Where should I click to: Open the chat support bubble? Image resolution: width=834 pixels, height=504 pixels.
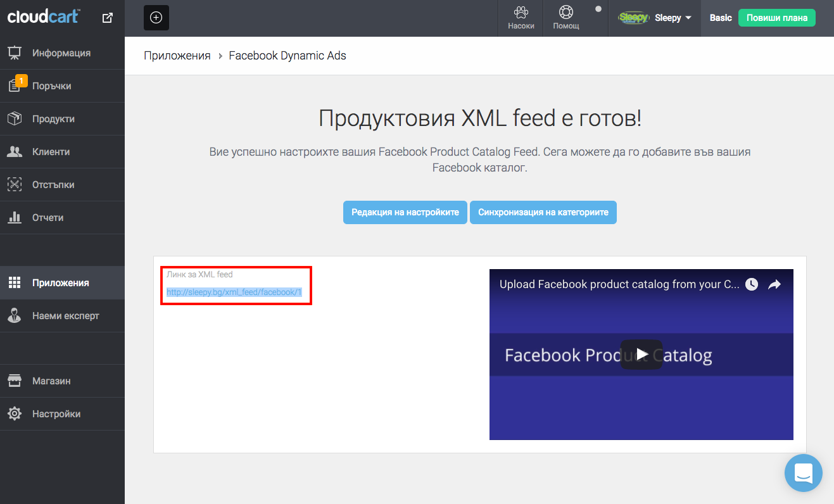[x=804, y=472]
